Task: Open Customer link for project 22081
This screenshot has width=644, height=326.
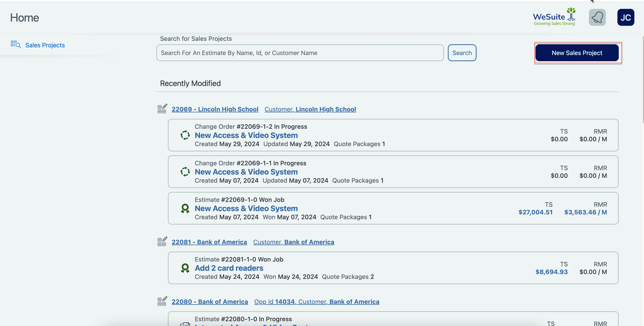Action: point(294,242)
